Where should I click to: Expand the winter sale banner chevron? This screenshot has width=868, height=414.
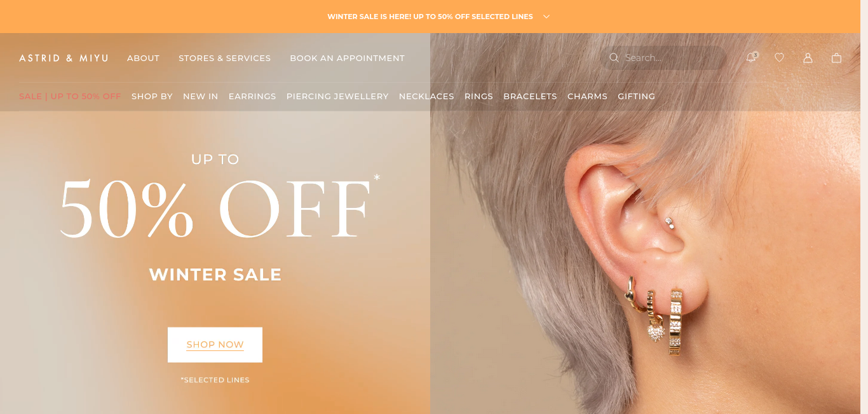(546, 17)
